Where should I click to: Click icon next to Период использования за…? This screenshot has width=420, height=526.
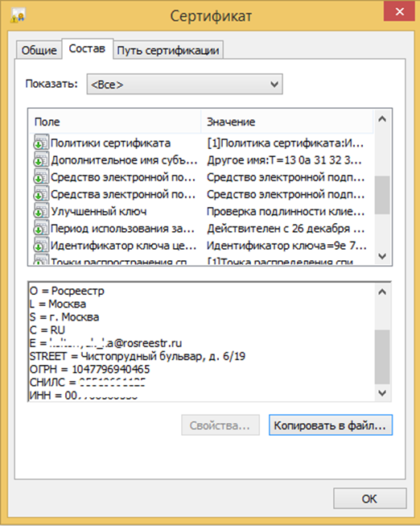41,228
